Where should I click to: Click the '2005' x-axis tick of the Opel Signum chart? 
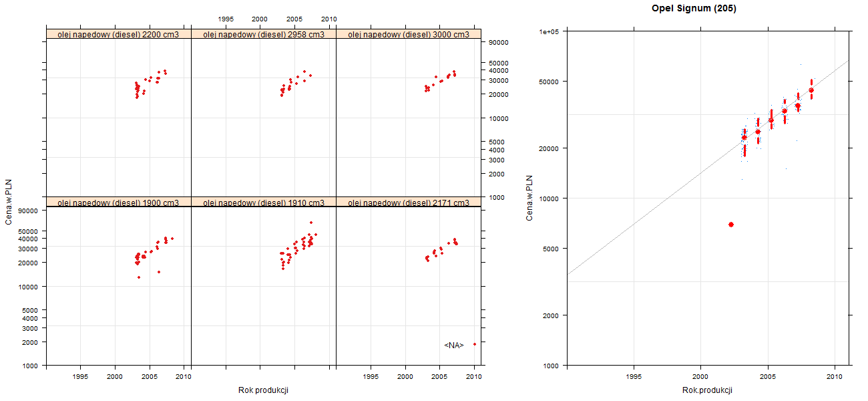[768, 377]
